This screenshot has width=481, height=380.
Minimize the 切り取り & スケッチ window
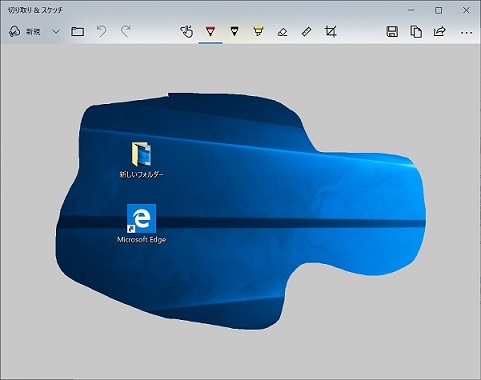411,10
